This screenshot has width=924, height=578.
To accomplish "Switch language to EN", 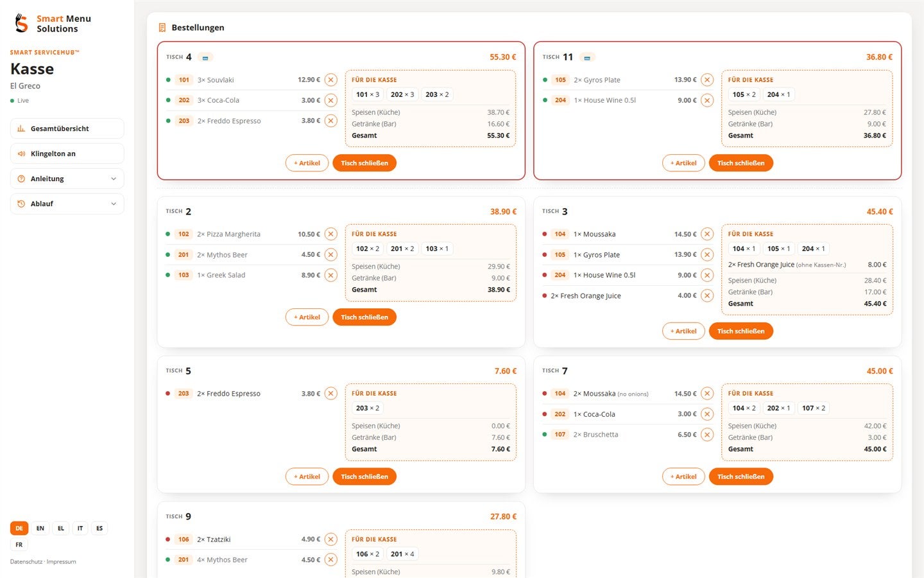I will coord(40,529).
